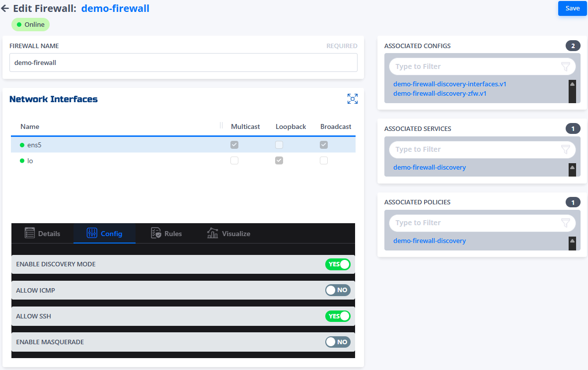588x370 pixels.
Task: Click scrollbar up arrow in Associated Services
Action: point(572,168)
